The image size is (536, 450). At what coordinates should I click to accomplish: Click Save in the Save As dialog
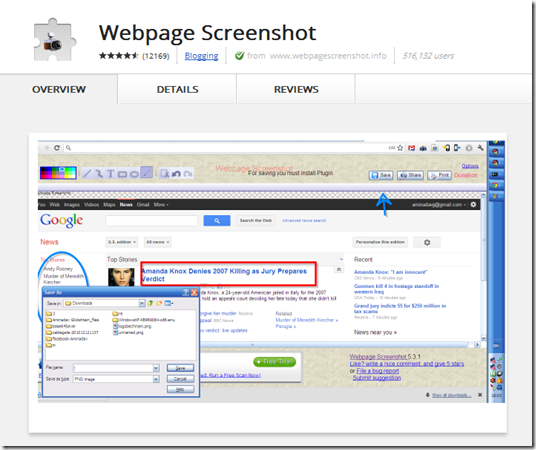(180, 368)
